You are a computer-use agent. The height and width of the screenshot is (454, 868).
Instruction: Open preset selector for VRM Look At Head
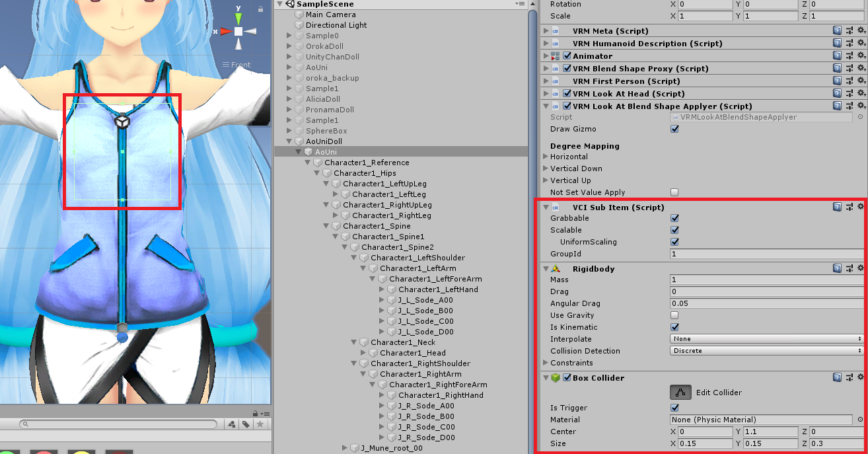[849, 93]
